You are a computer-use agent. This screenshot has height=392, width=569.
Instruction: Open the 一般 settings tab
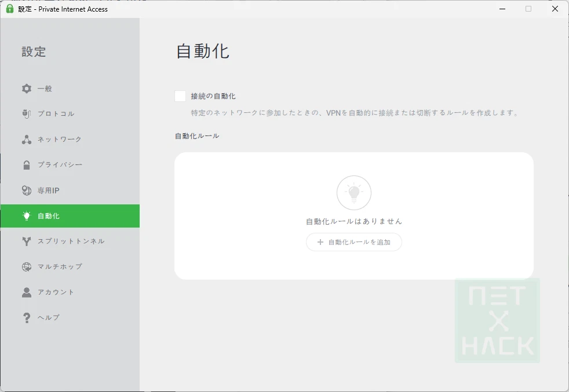point(45,89)
